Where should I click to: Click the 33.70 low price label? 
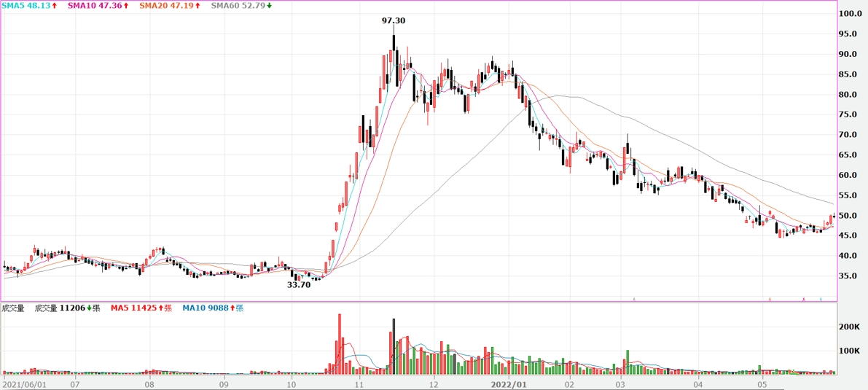pos(298,284)
